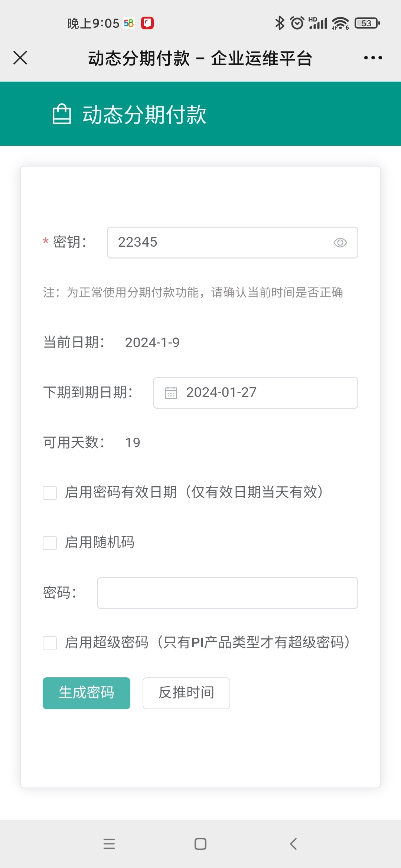Viewport: 401px width, 868px height.
Task: Focus the 密钥 input field
Action: tap(223, 243)
